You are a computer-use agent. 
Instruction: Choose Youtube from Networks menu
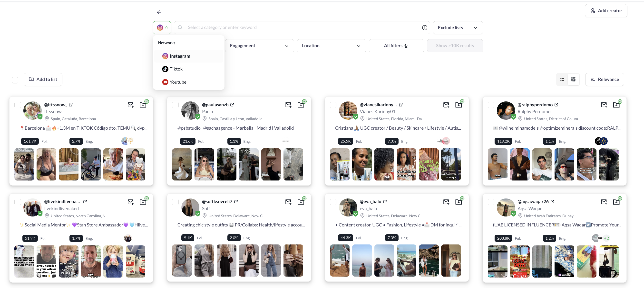click(178, 82)
